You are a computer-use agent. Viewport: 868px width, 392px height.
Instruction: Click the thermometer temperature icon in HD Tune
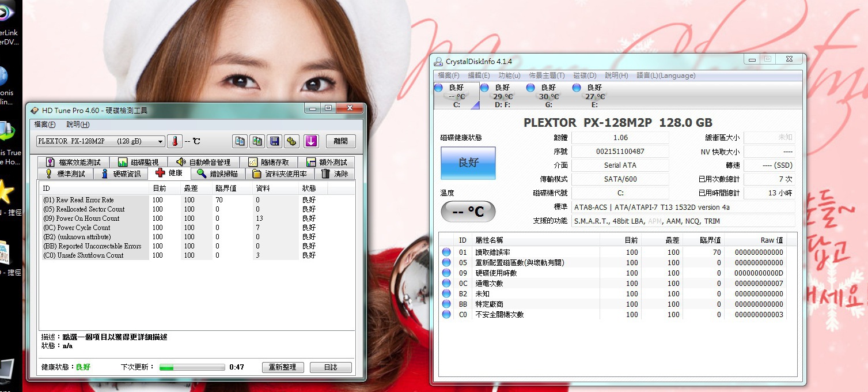pos(175,141)
